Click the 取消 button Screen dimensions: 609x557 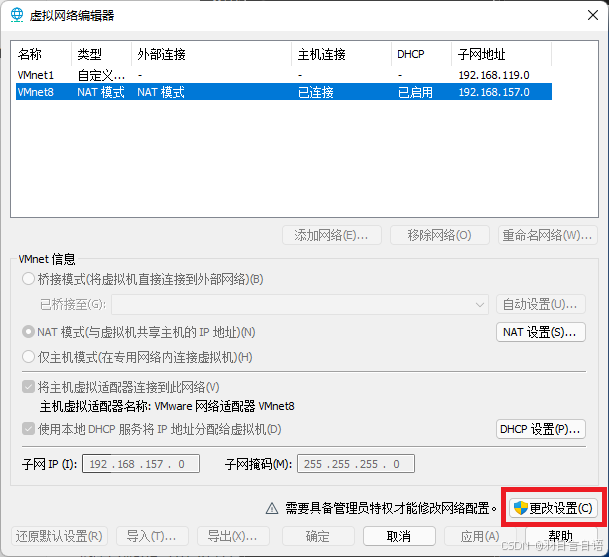pyautogui.click(x=399, y=536)
